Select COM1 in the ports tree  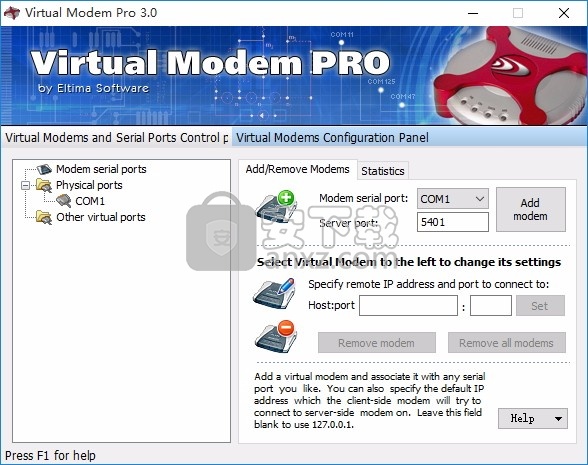pyautogui.click(x=90, y=201)
